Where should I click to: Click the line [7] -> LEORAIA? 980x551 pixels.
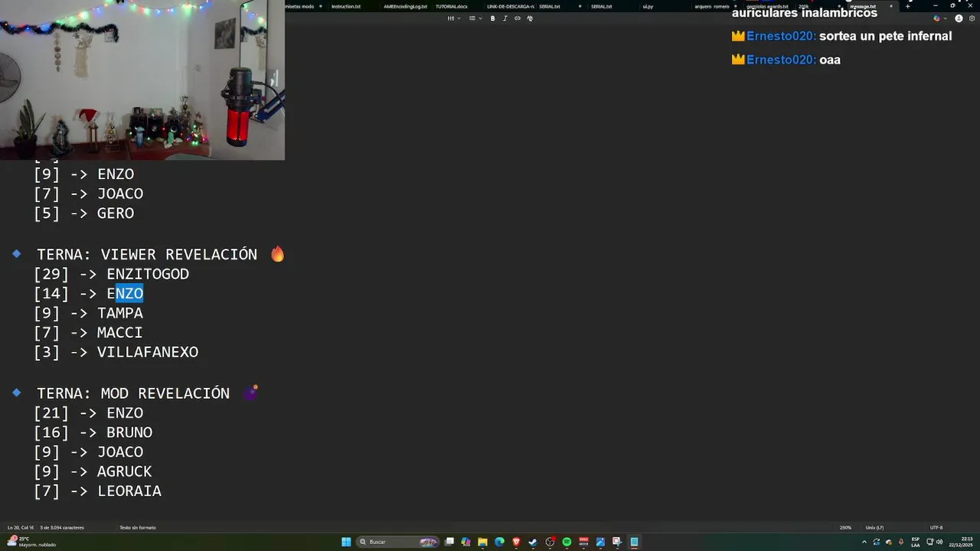97,491
